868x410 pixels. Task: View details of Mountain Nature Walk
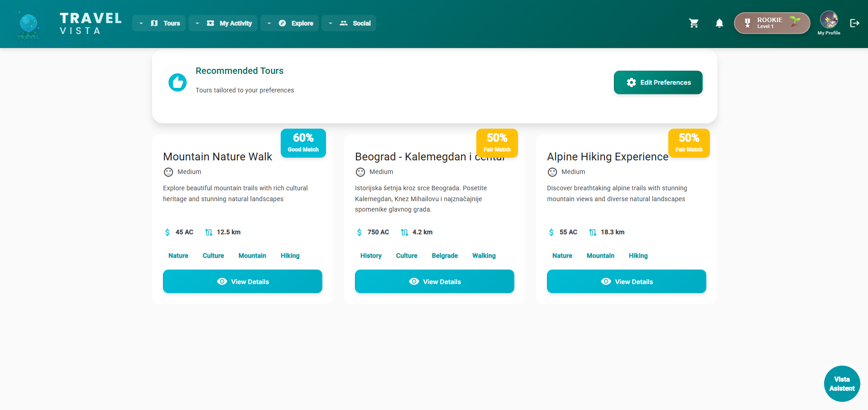click(242, 281)
